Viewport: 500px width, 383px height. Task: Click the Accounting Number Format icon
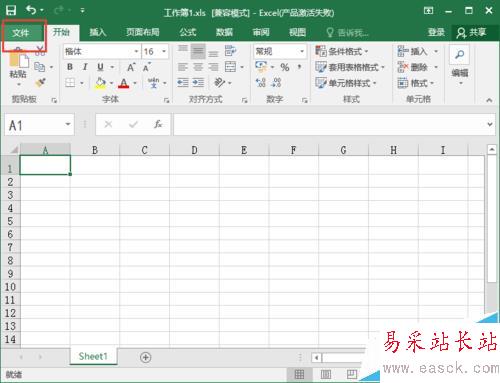tap(262, 67)
